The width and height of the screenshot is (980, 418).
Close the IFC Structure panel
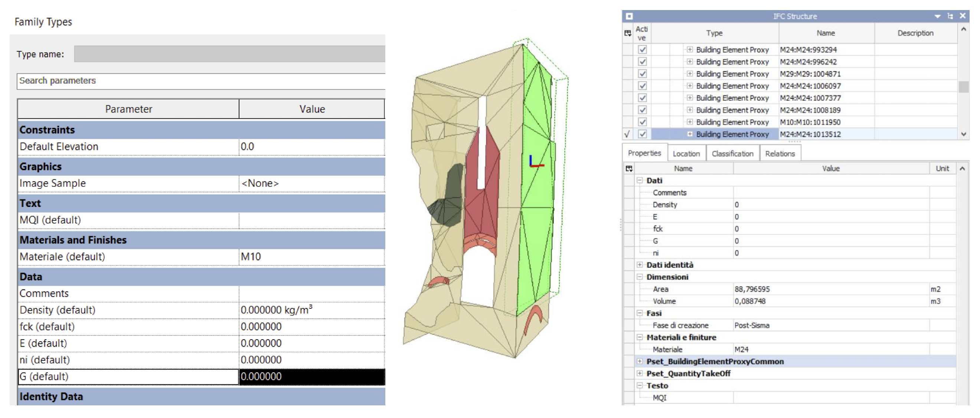tap(963, 16)
